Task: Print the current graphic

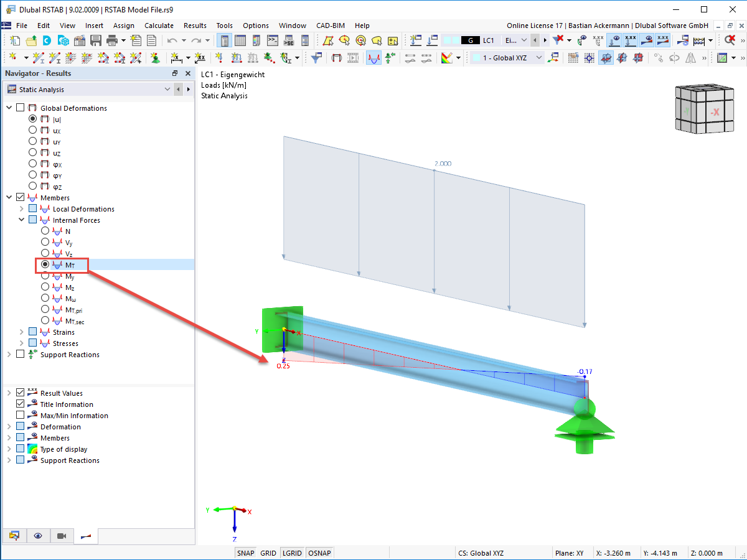Action: coord(111,40)
